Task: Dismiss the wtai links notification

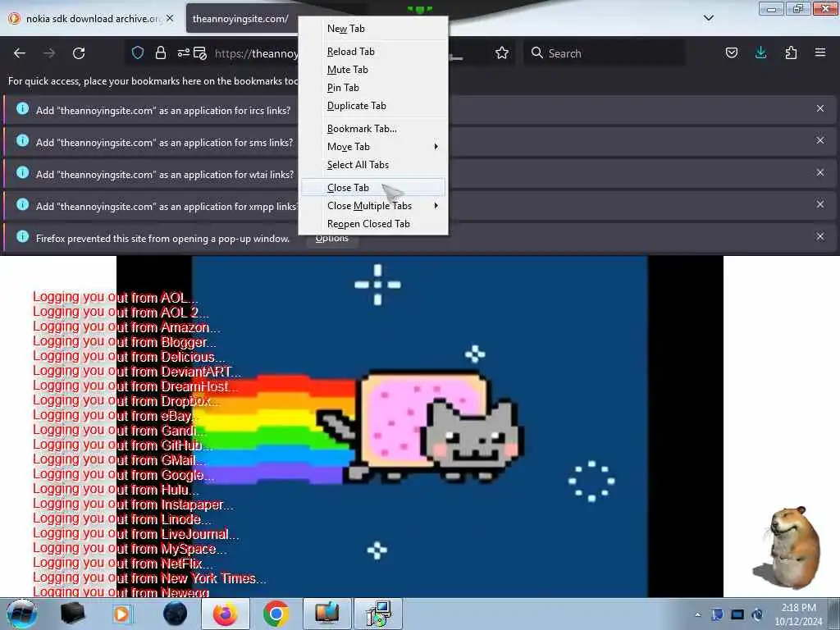Action: click(819, 172)
